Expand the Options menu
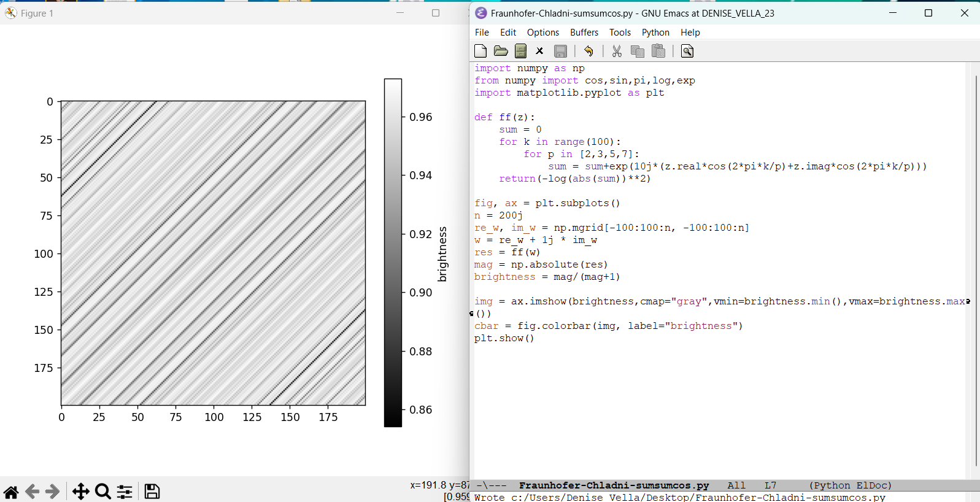980x502 pixels. point(542,33)
